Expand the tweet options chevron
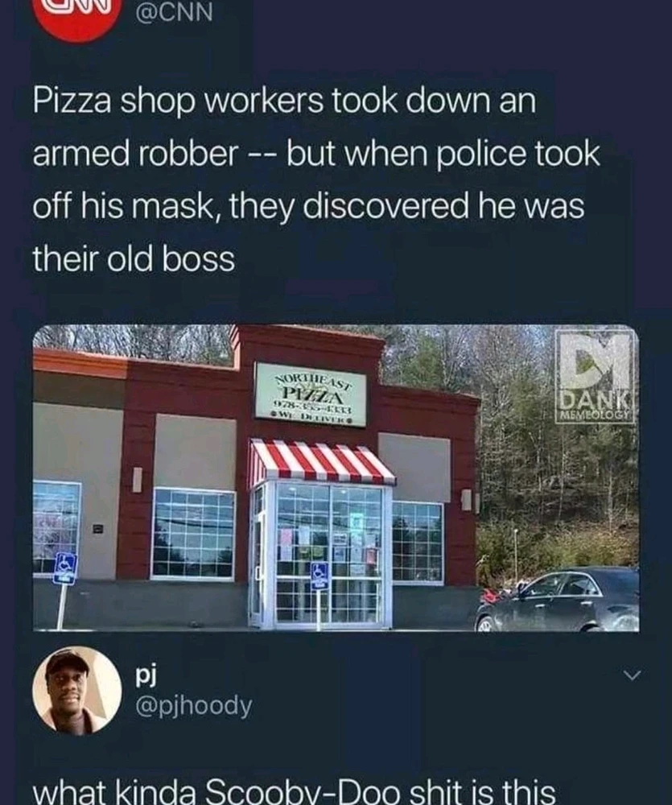Viewport: 672px width, 805px height. tap(632, 675)
